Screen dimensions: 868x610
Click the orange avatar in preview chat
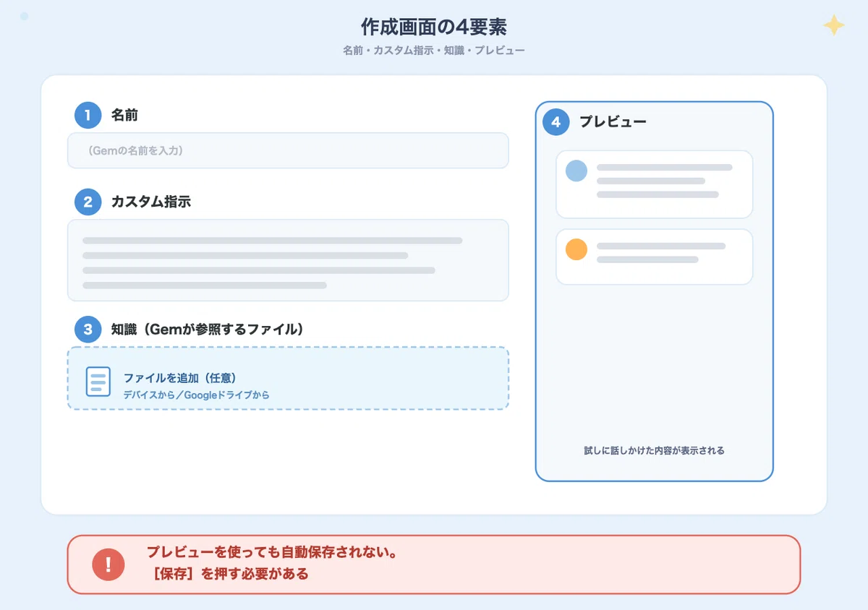coord(576,249)
